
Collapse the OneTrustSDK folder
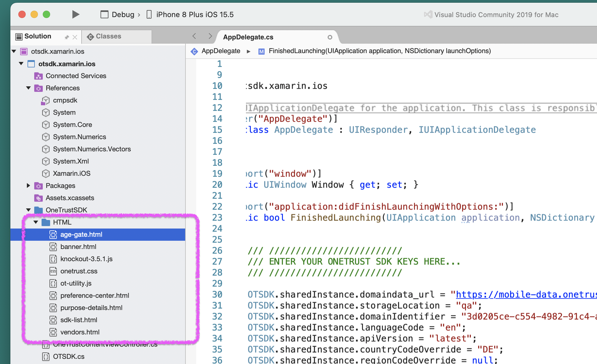pos(28,210)
